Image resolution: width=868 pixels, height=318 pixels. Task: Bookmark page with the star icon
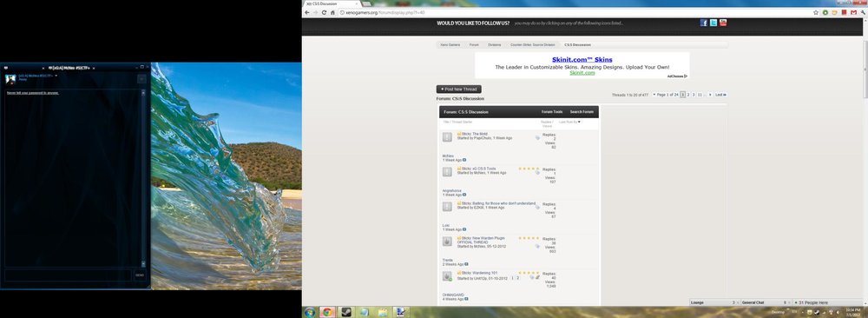pyautogui.click(x=816, y=12)
